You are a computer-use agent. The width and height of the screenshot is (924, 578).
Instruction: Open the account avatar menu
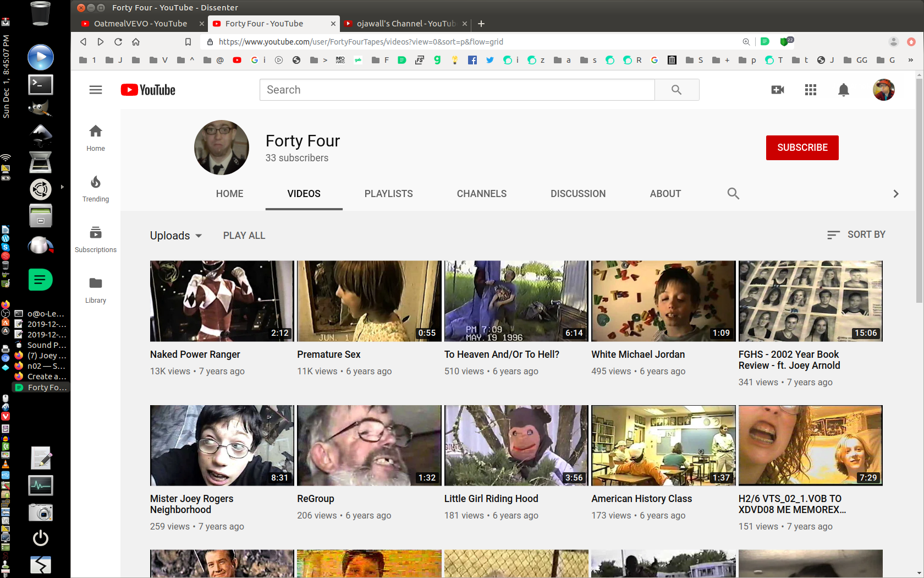pyautogui.click(x=884, y=90)
